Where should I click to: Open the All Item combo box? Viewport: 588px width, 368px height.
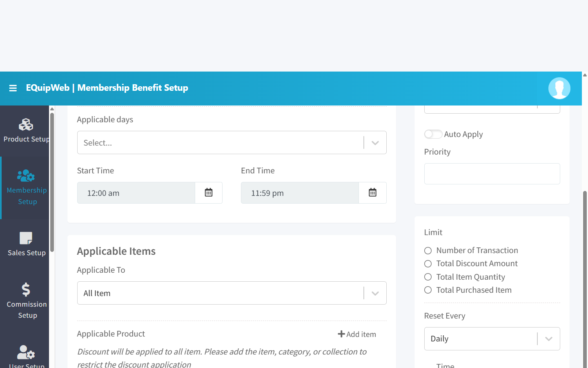coord(232,293)
